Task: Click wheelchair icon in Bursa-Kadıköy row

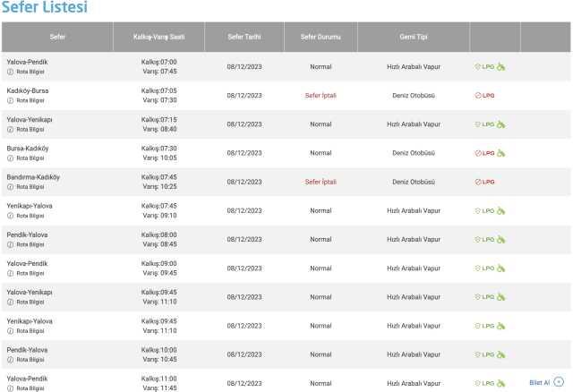Action: [501, 153]
